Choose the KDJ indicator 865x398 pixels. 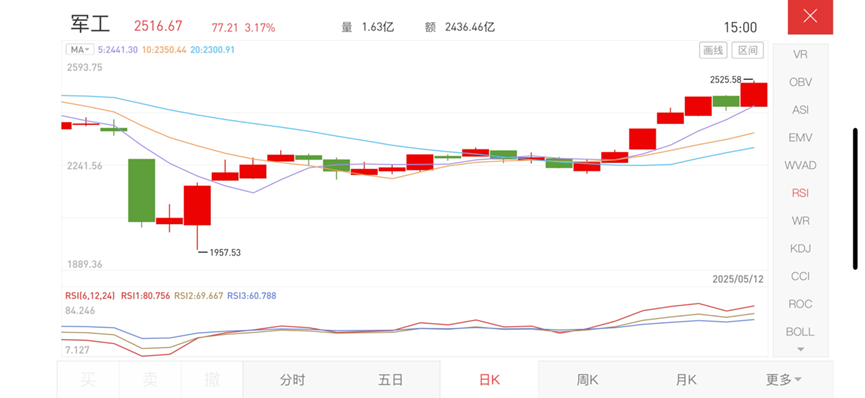[800, 248]
